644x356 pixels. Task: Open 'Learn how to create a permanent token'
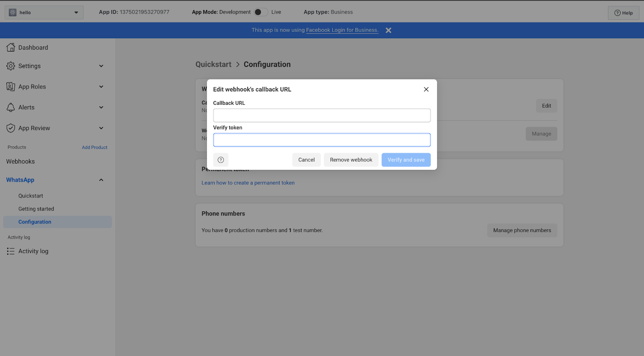(x=248, y=183)
